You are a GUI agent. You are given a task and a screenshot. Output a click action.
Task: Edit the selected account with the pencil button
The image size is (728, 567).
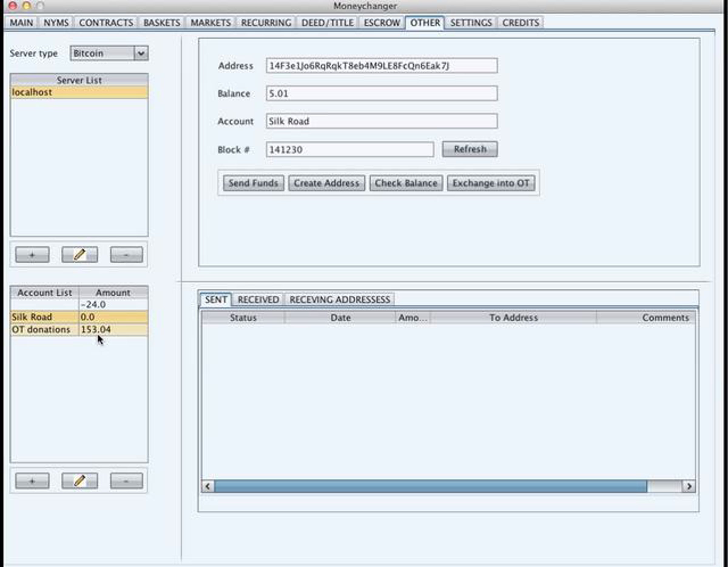(x=80, y=481)
